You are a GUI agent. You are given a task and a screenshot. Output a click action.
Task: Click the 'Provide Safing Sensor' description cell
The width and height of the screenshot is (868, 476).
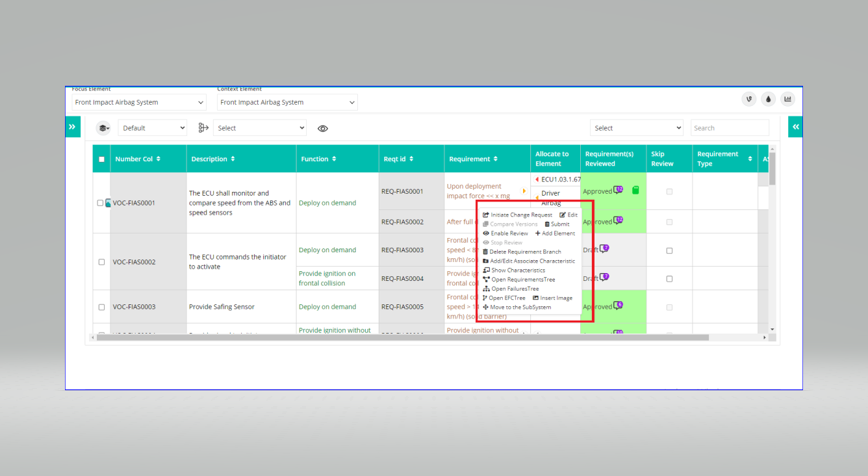click(x=241, y=307)
